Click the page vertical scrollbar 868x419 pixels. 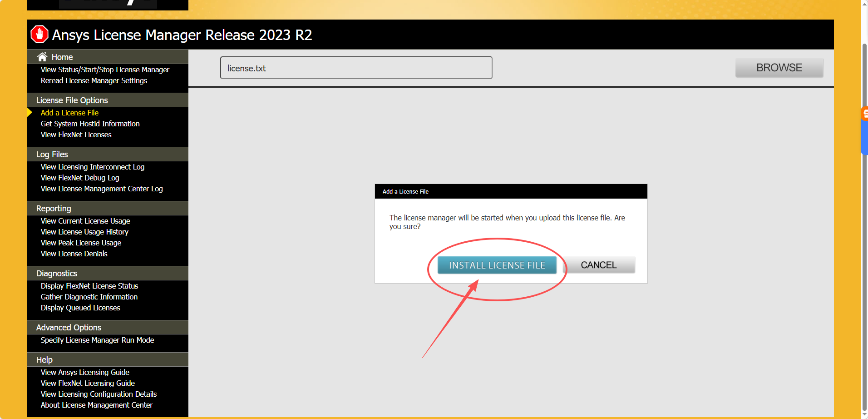pos(864,227)
